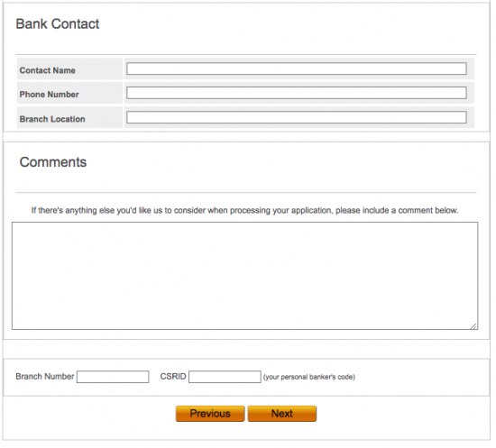Screen dimensions: 496x448
Task: Click the Contact Name label
Action: tap(48, 70)
